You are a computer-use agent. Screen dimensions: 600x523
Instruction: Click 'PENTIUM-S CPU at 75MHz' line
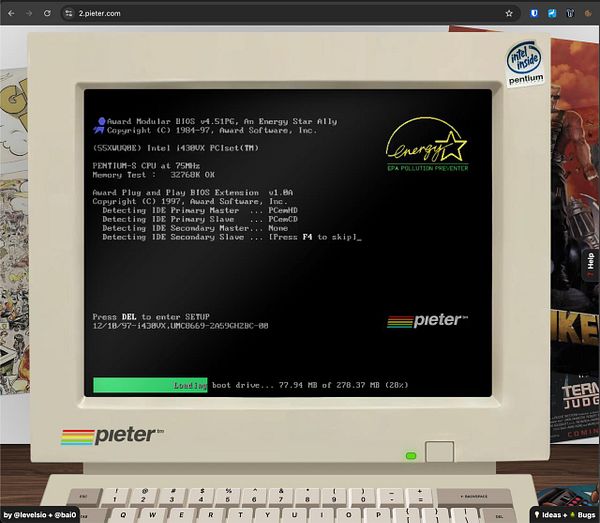click(x=146, y=166)
